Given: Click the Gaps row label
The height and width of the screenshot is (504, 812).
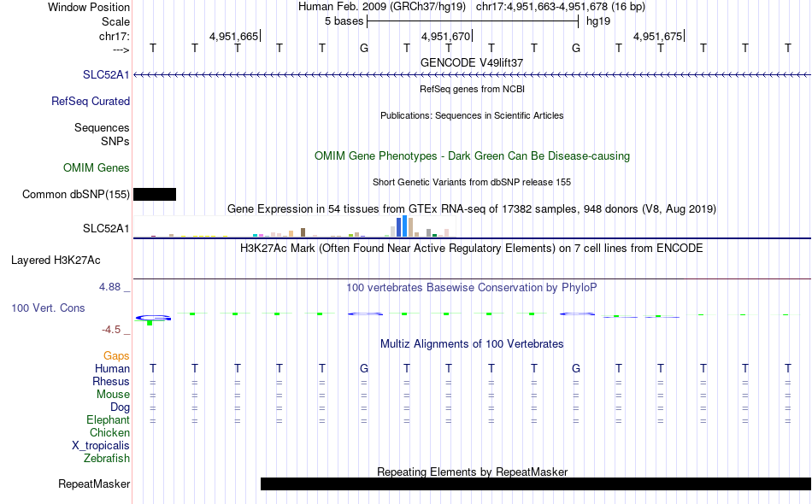Looking at the screenshot, I should point(116,355).
